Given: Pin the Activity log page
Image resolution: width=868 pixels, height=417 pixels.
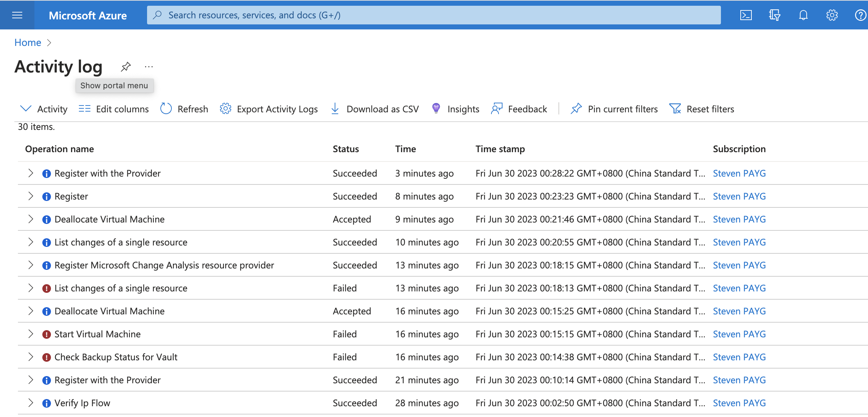Looking at the screenshot, I should [x=126, y=66].
